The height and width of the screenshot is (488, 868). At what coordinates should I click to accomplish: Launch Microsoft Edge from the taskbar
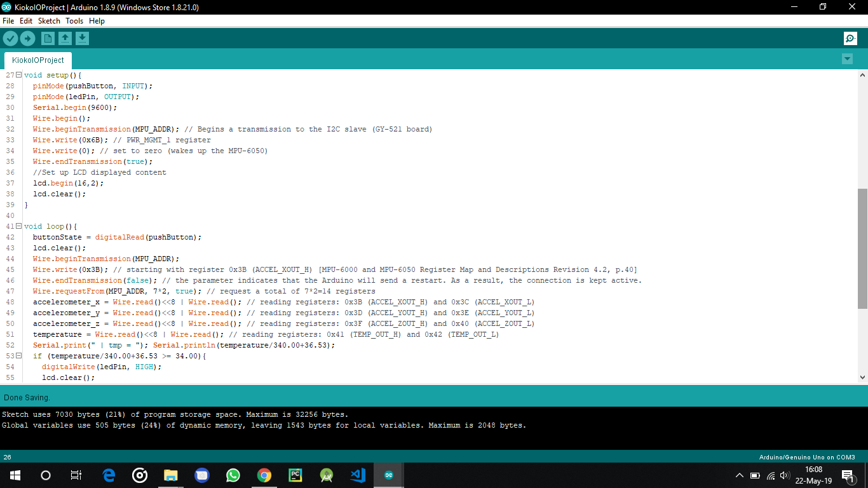point(109,475)
